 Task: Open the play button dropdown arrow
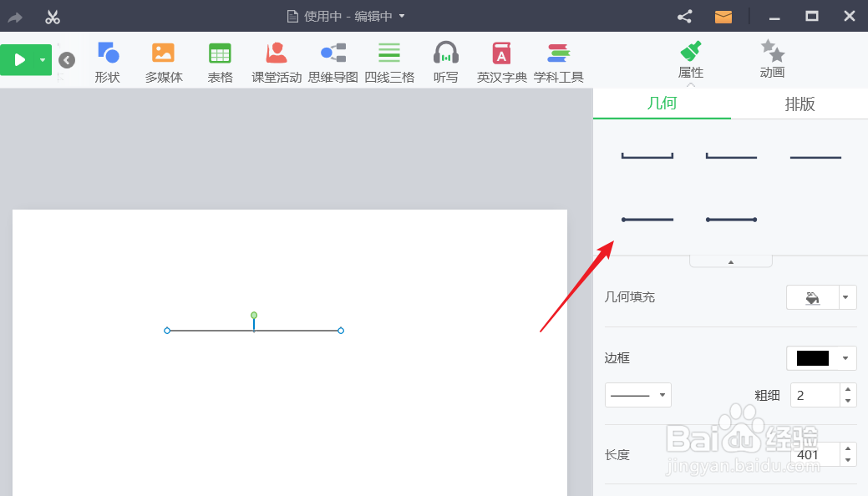43,60
